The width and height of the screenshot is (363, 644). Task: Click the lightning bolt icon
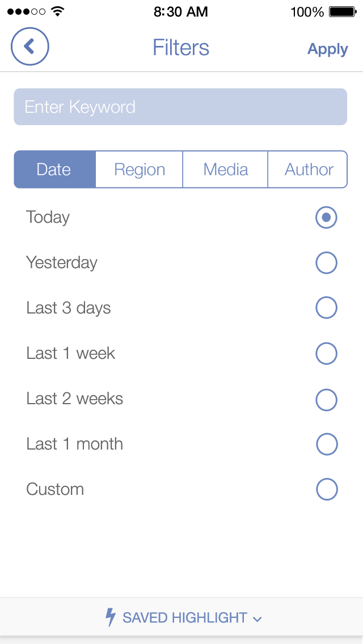point(111,617)
